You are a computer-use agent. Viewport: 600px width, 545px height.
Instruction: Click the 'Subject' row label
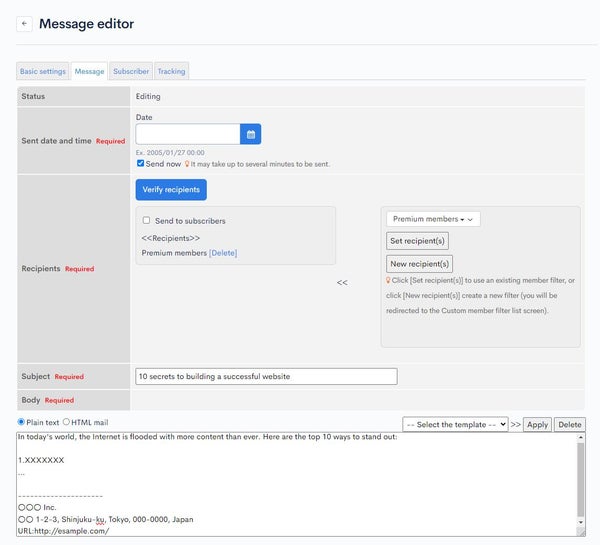coord(36,376)
